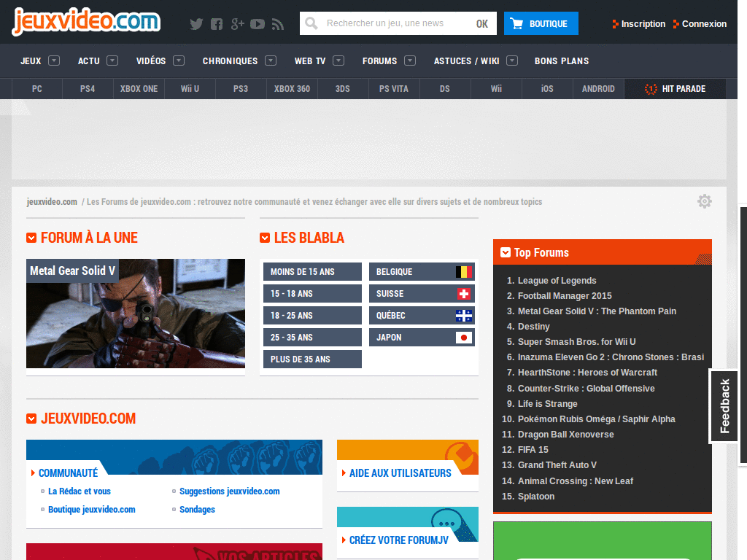Open the Splatoon top forum
Viewport: 747px width, 560px height.
tap(536, 496)
